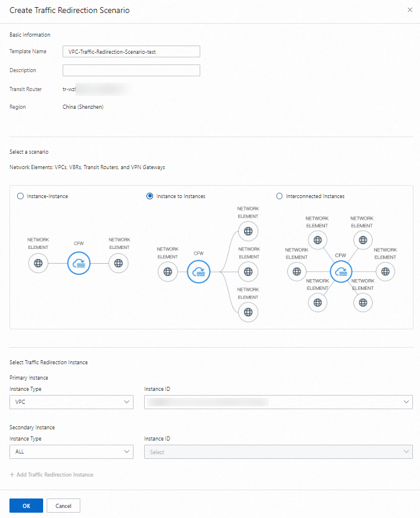The height and width of the screenshot is (518, 420).
Task: Click the bottom network element globe in Instance to Instances diagram
Action: [x=248, y=312]
